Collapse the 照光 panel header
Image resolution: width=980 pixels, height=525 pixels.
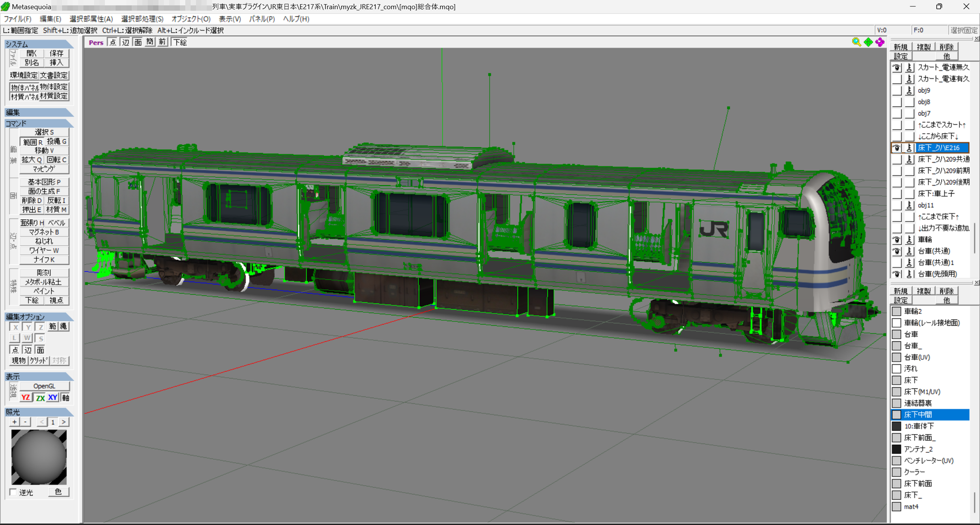click(x=38, y=412)
